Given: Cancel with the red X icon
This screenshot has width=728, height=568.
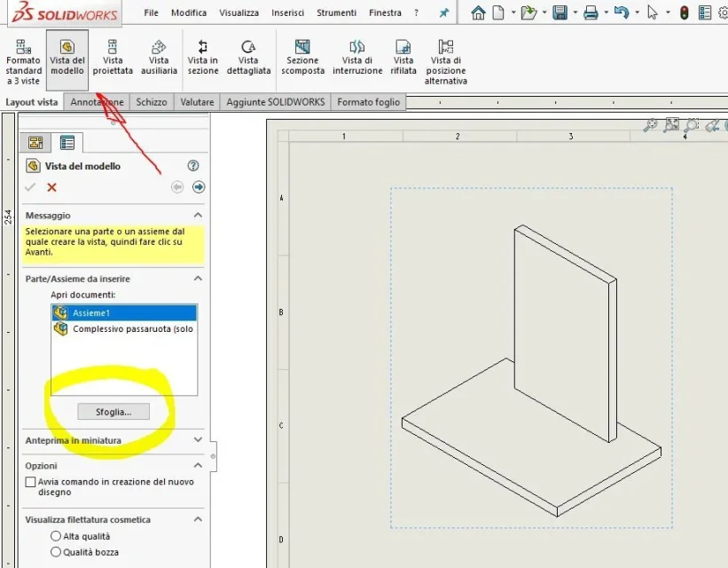Looking at the screenshot, I should pos(51,187).
